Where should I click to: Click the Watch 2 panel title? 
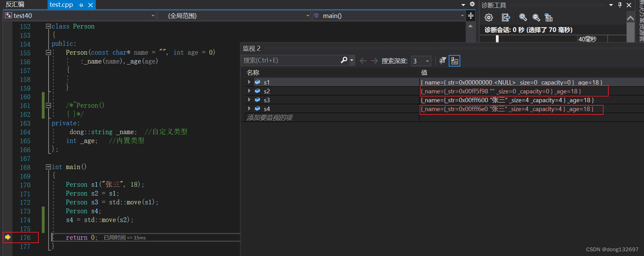coord(251,48)
